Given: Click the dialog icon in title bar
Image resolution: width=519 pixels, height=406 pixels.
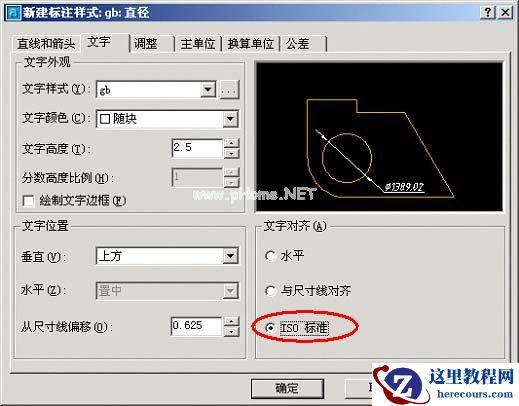Looking at the screenshot, I should tap(13, 13).
